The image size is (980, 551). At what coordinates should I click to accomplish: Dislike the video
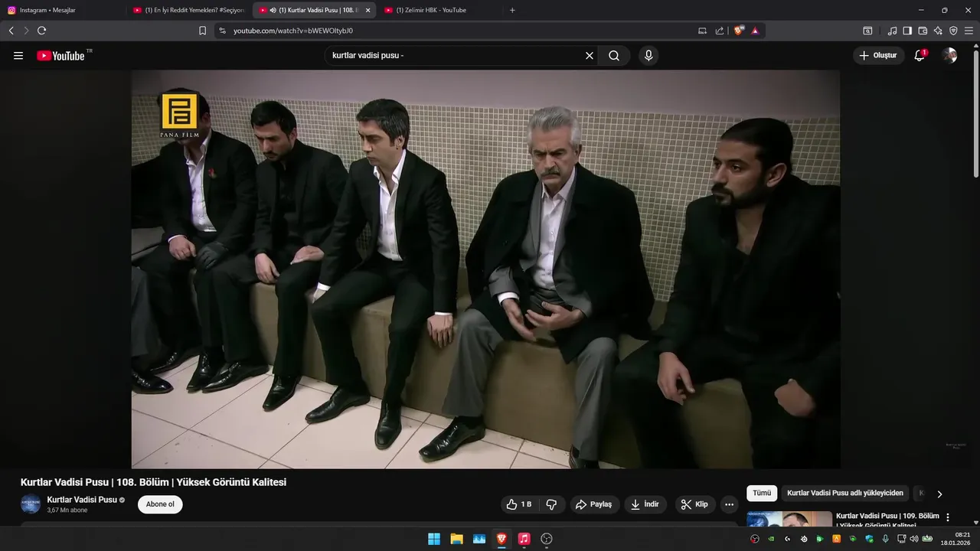click(x=550, y=504)
